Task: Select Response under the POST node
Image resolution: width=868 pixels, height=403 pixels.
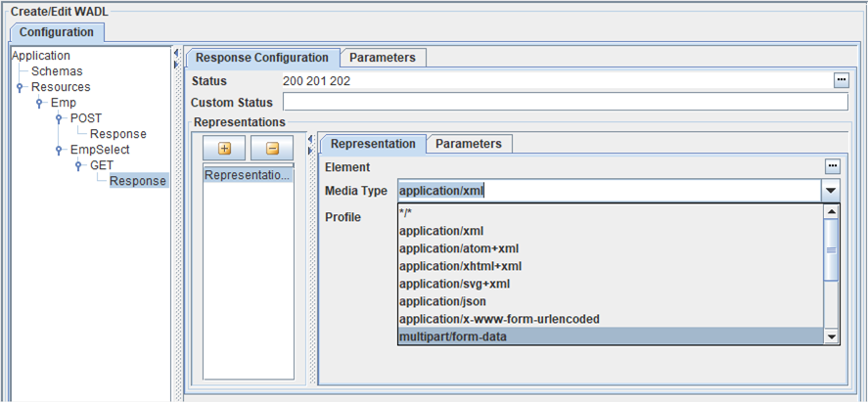Action: (117, 134)
